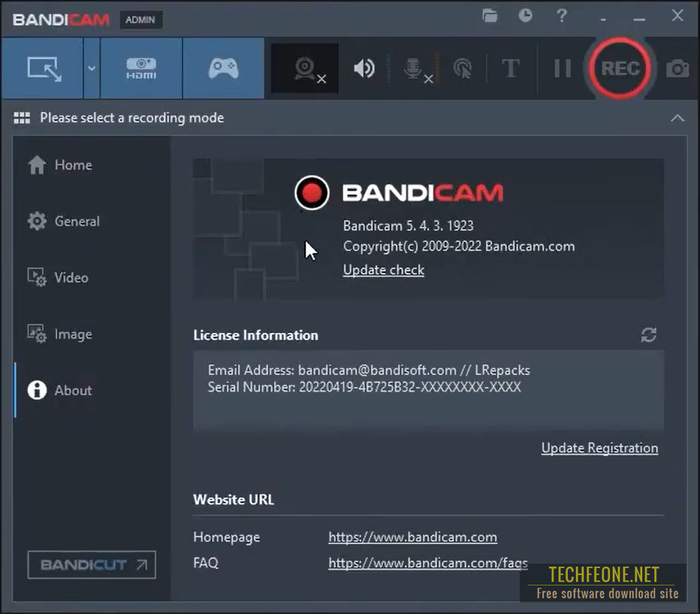Image resolution: width=700 pixels, height=614 pixels.
Task: Click the License Information heading
Action: (x=256, y=335)
